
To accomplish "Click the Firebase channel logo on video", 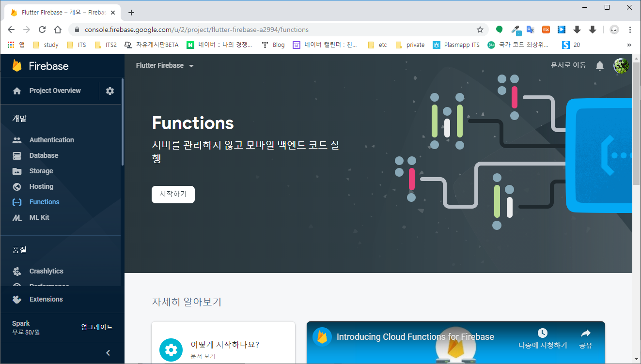I will tap(322, 337).
